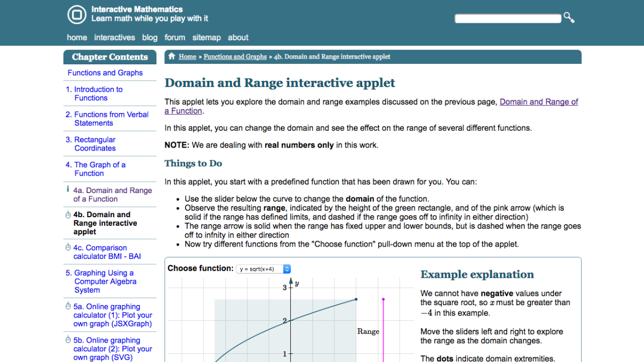Click the applet icon beside 5a JSXGraph calculator
Viewport: 644px width, 362px height.
pos(68,306)
